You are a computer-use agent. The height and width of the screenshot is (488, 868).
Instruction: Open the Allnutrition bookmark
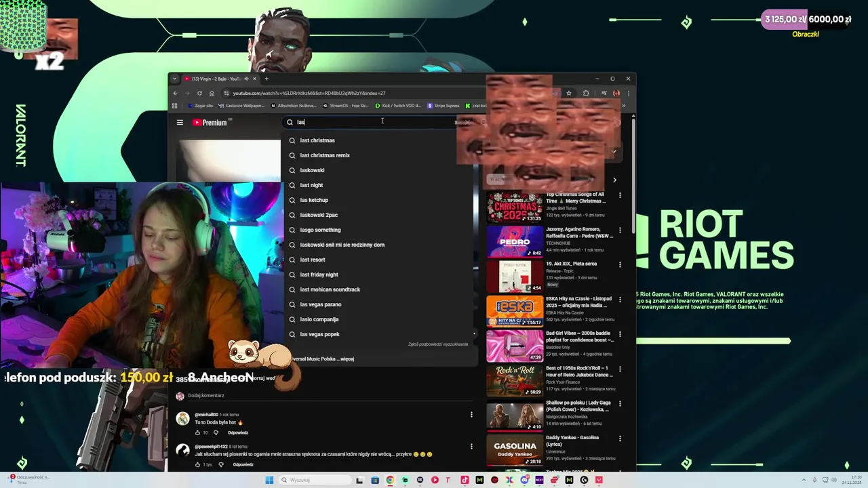click(x=294, y=106)
